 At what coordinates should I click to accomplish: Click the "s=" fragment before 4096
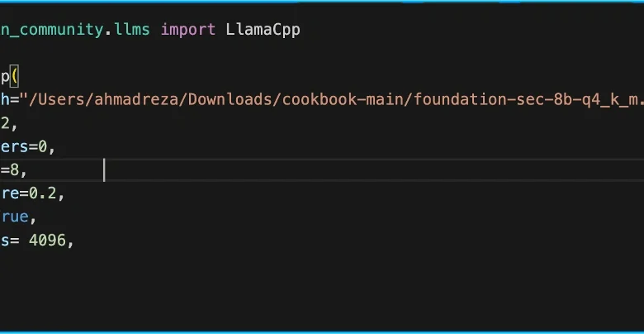(8, 241)
